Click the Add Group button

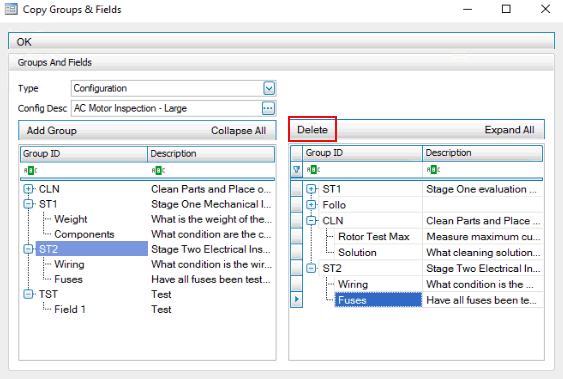(52, 130)
